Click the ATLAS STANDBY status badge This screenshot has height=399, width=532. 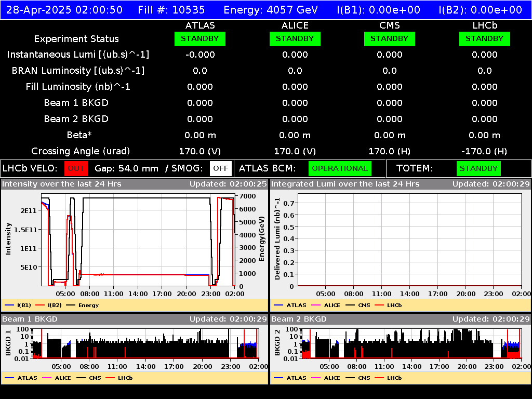pyautogui.click(x=200, y=38)
